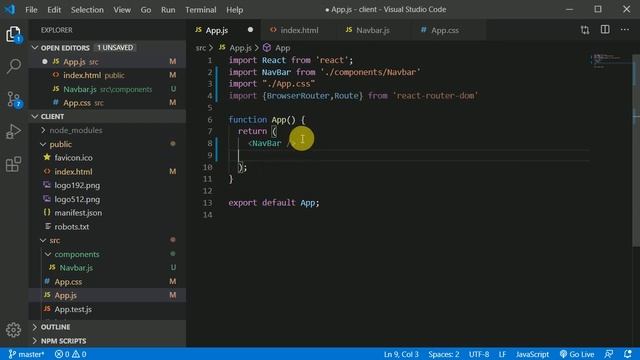
Task: Open the Selection menu
Action: [87, 9]
